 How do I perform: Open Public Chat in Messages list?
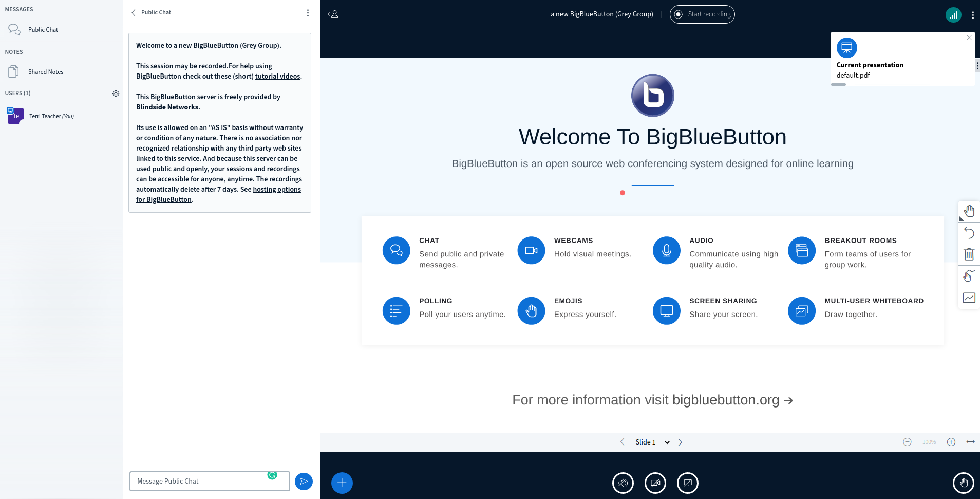(x=43, y=30)
